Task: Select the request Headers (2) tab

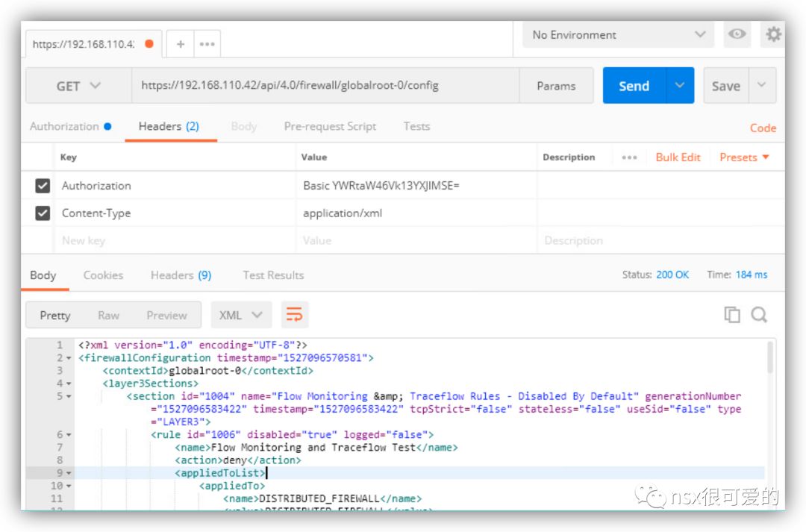Action: click(x=169, y=126)
